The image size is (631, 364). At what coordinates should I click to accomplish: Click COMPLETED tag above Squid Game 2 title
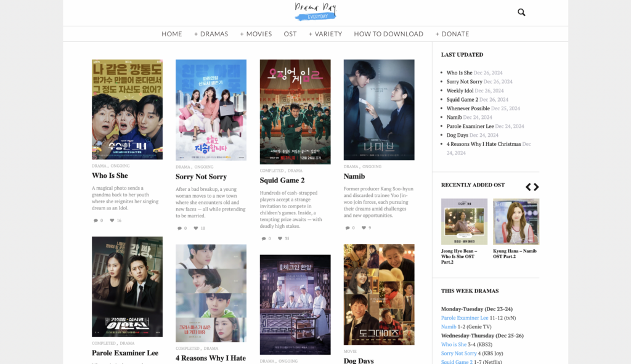coord(272,171)
